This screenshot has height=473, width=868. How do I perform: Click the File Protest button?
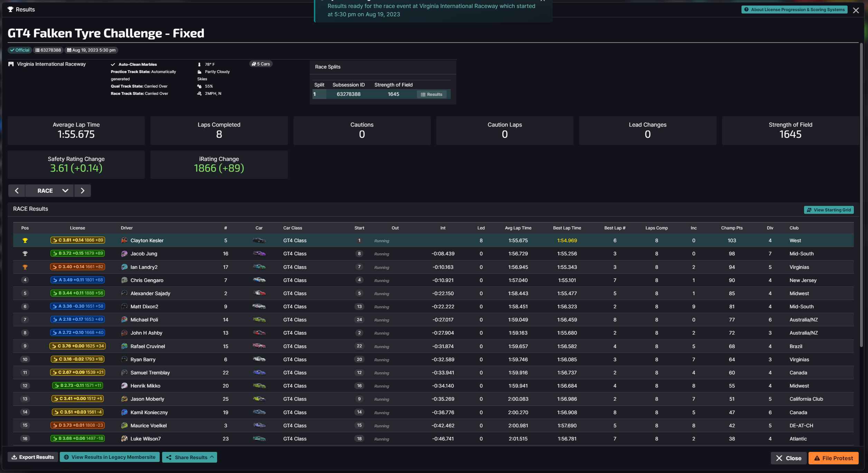833,458
